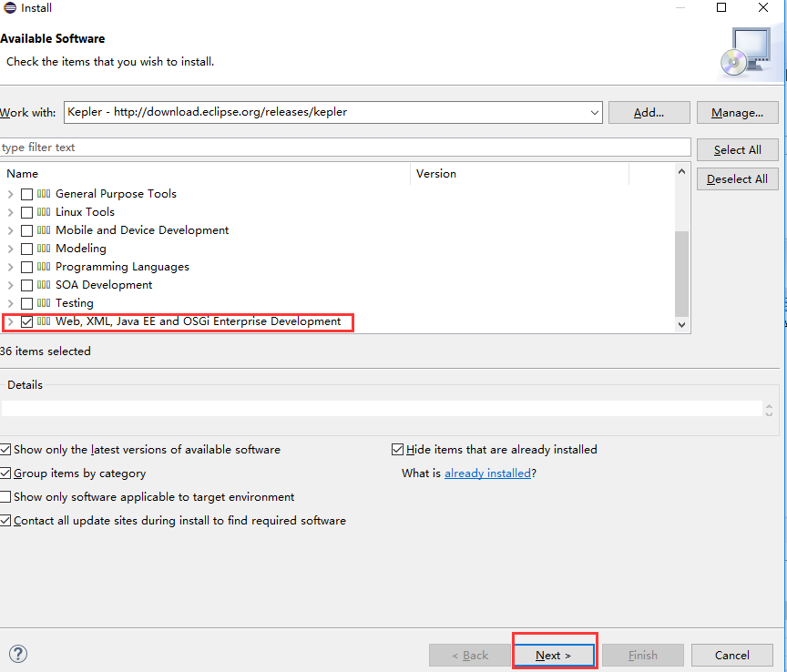This screenshot has height=672, width=787.
Task: Select the Testing row label
Action: (x=75, y=303)
